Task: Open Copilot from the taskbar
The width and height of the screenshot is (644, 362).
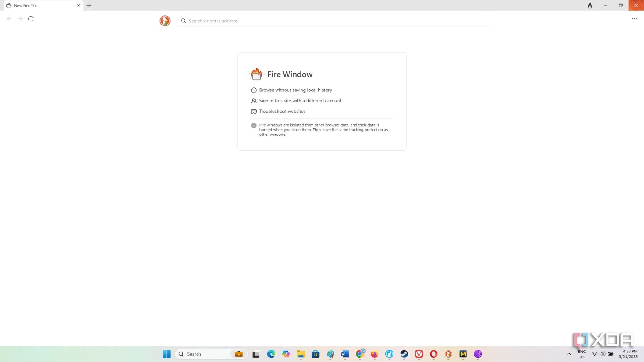Action: click(x=286, y=354)
